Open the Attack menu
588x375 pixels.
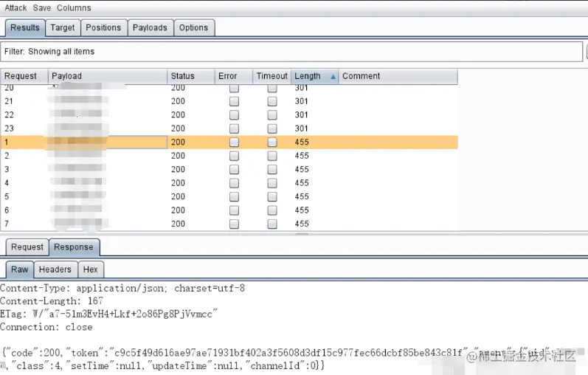(15, 8)
